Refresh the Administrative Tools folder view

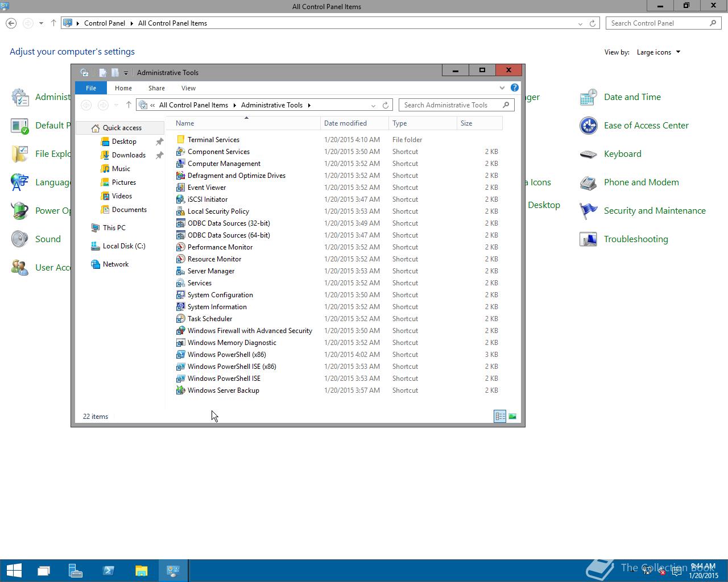[386, 105]
